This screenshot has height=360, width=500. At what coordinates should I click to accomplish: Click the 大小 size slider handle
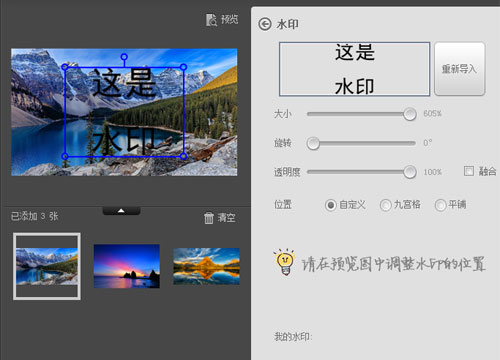[x=410, y=114]
